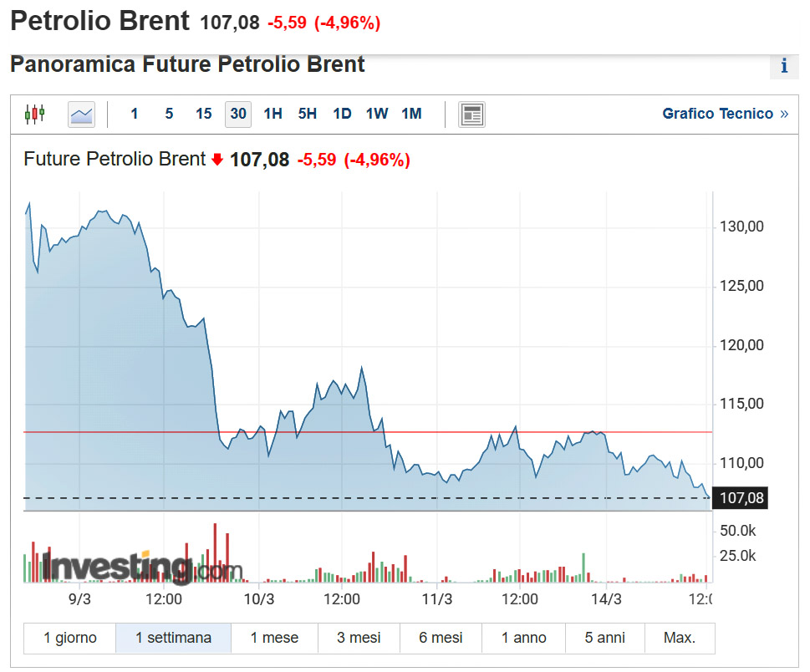Click the Investing.com watermark logo
This screenshot has height=672, width=810.
134,568
